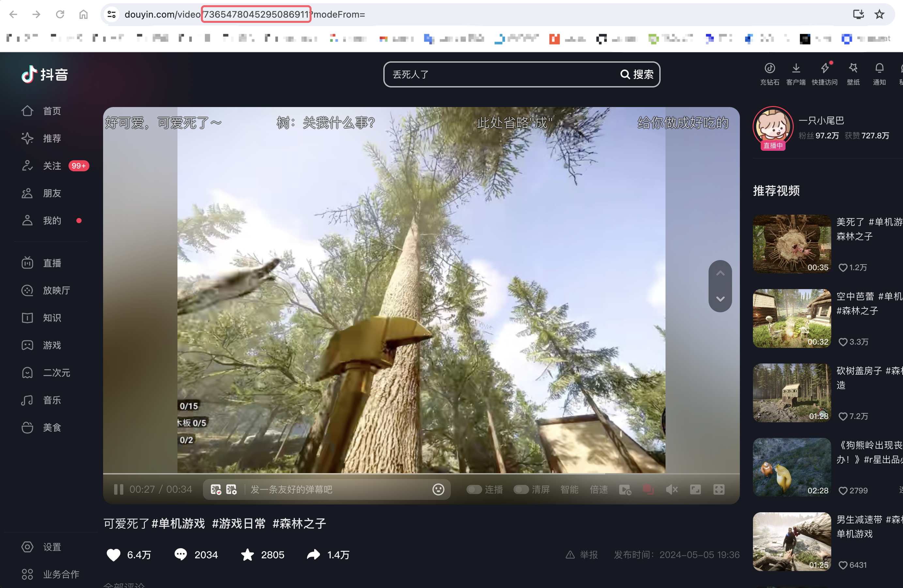Viewport: 903px width, 588px height.
Task: Click the search box containing 丢死人了
Action: click(501, 74)
